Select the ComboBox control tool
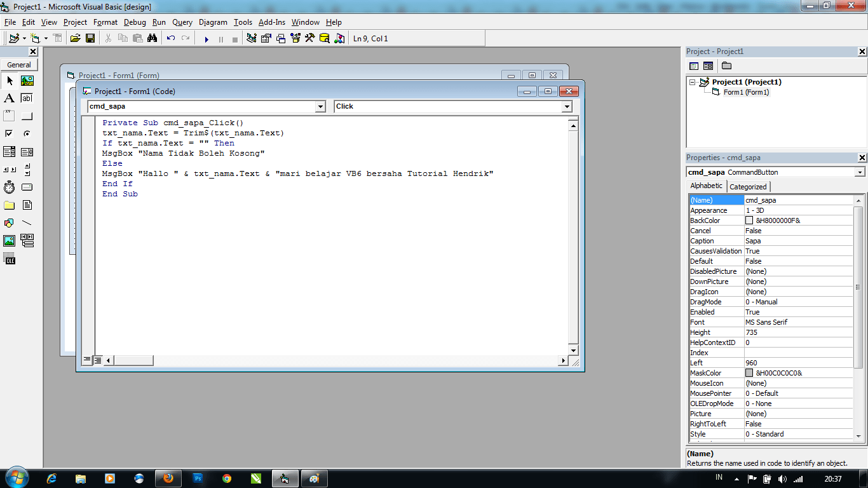This screenshot has height=488, width=868. (x=10, y=152)
